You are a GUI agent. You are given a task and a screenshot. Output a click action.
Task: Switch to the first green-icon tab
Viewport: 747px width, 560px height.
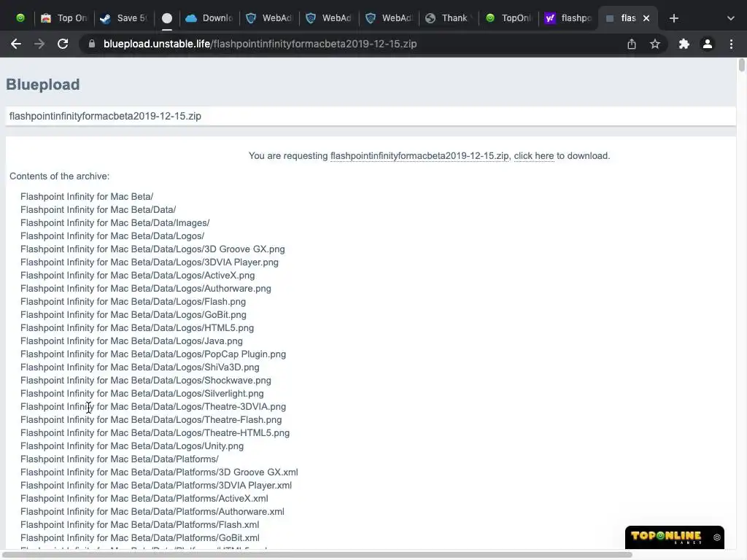(x=20, y=18)
